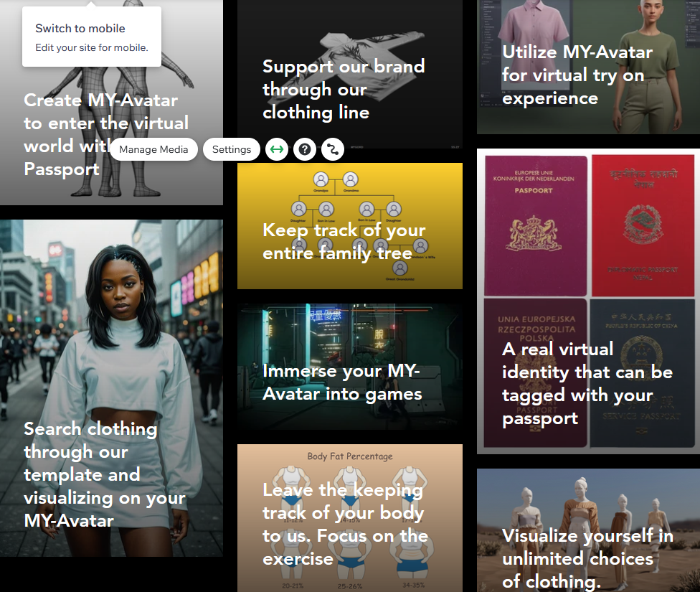
Task: Select the passports virtual identity tile
Action: tap(588, 301)
